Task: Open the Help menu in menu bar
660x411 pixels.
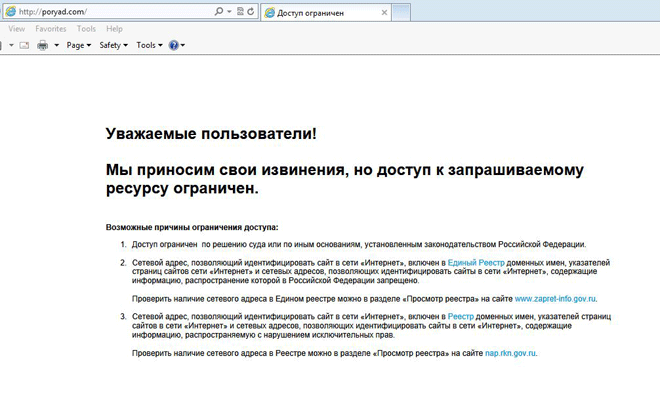Action: click(114, 29)
